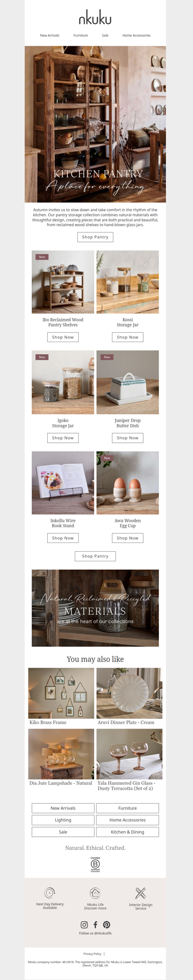The width and height of the screenshot is (193, 980).
Task: Open Furniture in the top navigation
Action: (x=81, y=35)
